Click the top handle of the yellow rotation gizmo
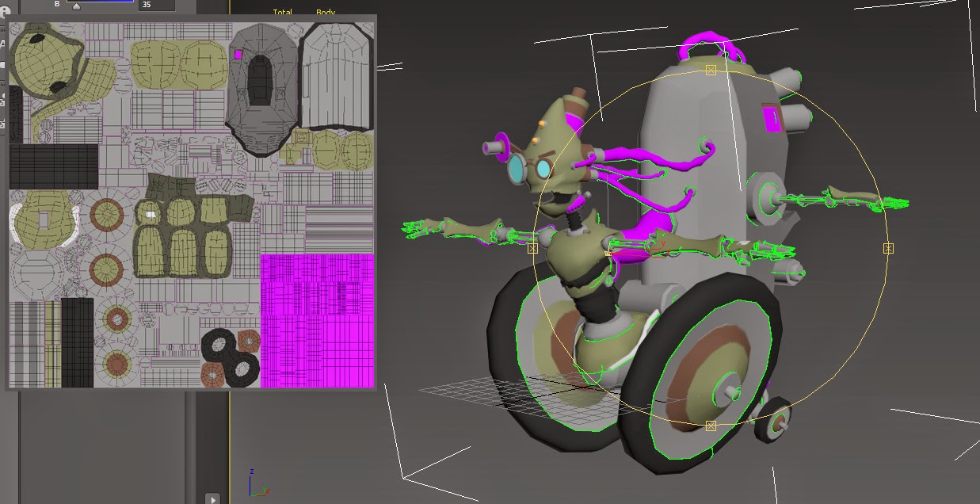The width and height of the screenshot is (980, 504). pos(711,71)
